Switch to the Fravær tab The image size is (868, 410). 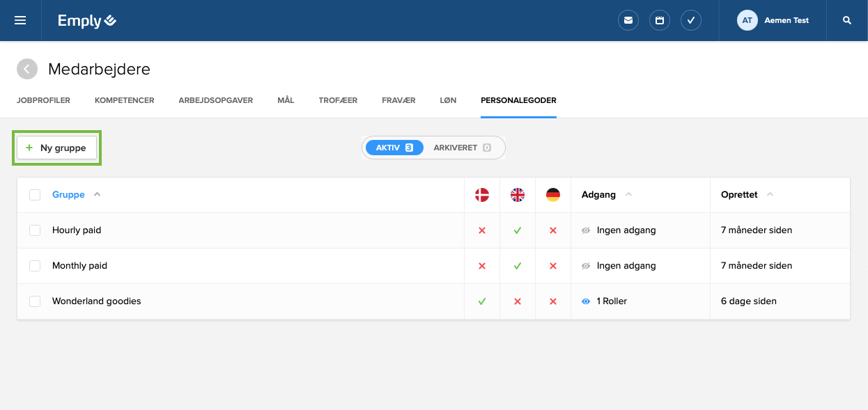[x=398, y=100]
